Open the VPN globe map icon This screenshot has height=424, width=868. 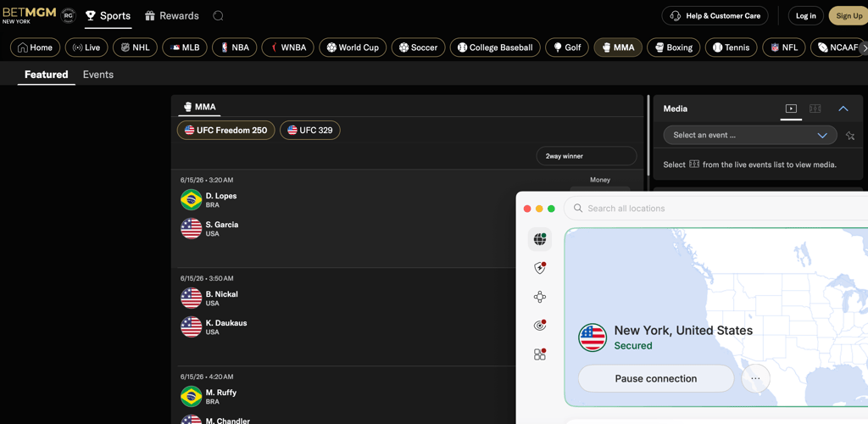[540, 239]
